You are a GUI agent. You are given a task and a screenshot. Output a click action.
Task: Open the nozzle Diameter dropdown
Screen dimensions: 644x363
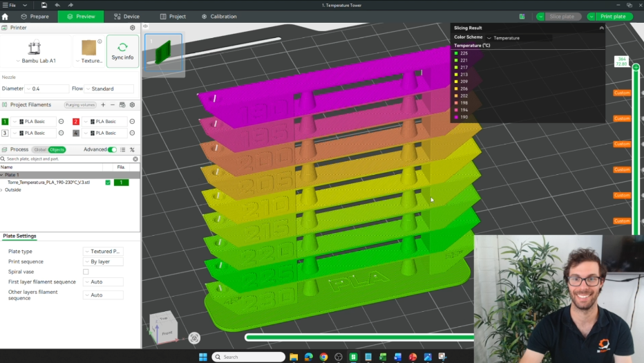click(46, 89)
